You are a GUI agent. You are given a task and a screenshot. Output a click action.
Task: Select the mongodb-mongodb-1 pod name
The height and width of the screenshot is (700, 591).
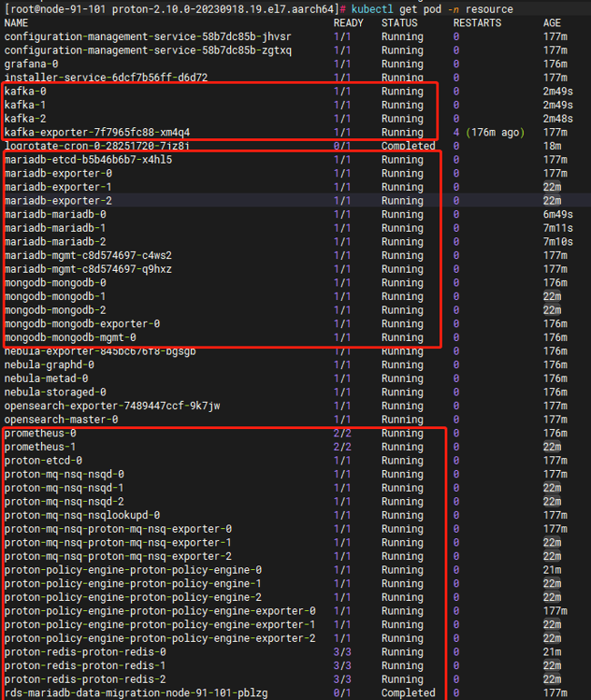pos(55,296)
